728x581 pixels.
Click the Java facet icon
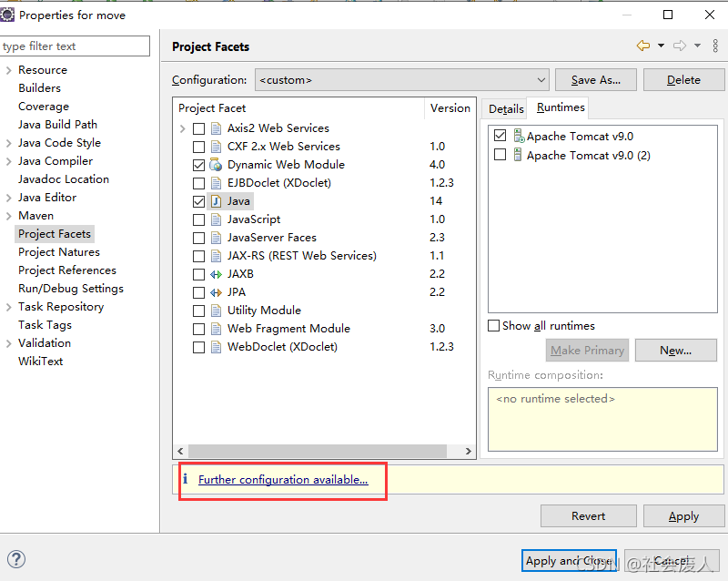[x=216, y=201]
